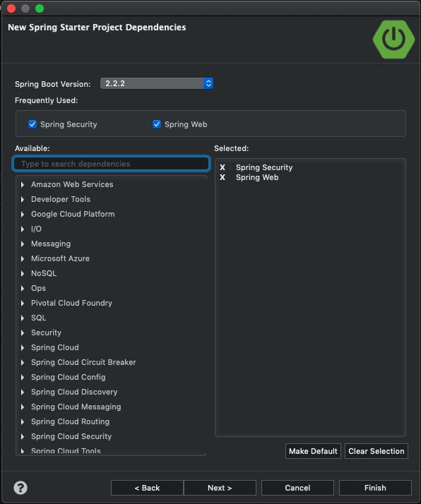Image resolution: width=421 pixels, height=504 pixels.
Task: Remove Spring Web via its X icon
Action: click(x=223, y=177)
